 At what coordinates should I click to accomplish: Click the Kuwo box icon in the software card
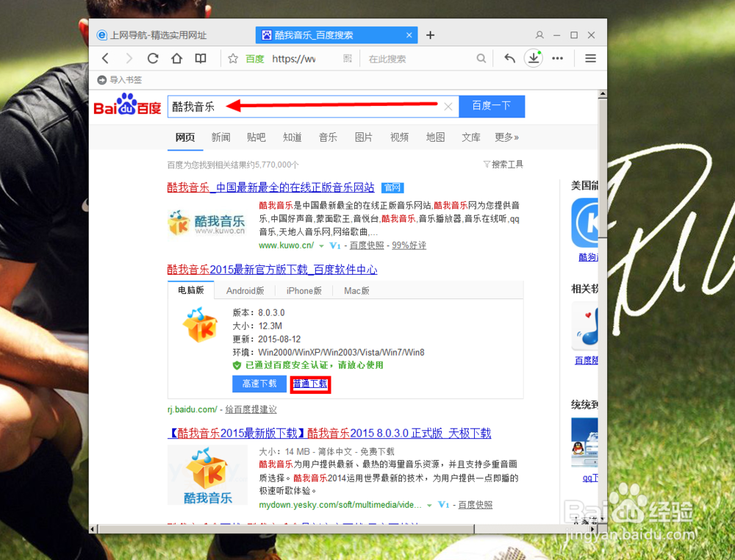coord(200,325)
